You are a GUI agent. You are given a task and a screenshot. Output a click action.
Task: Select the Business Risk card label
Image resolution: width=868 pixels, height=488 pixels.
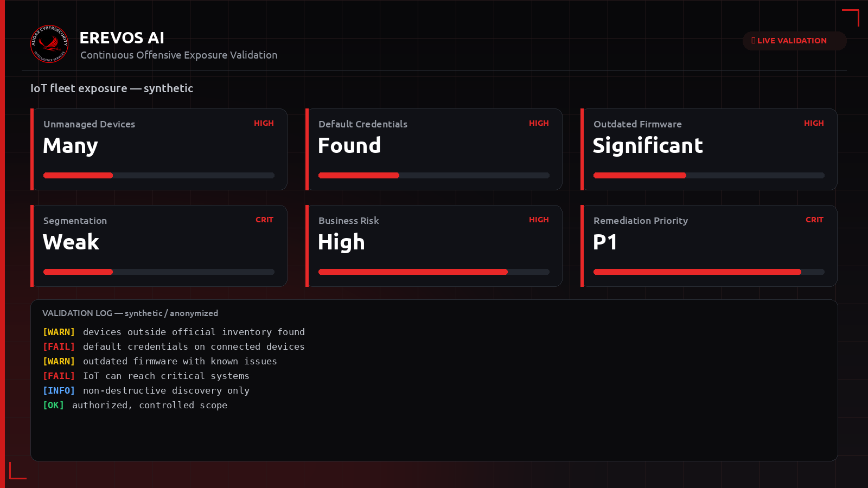coord(349,221)
